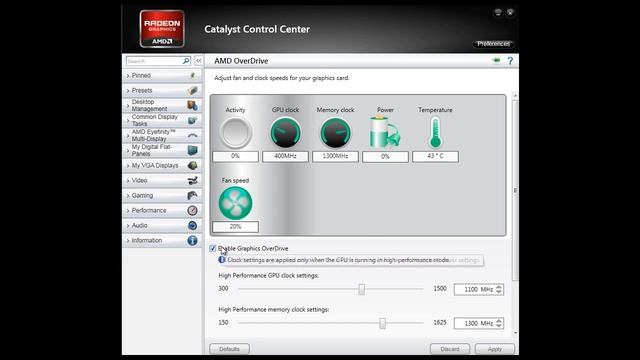Image resolution: width=640 pixels, height=360 pixels.
Task: Click the 20% fan speed value
Action: tap(236, 227)
